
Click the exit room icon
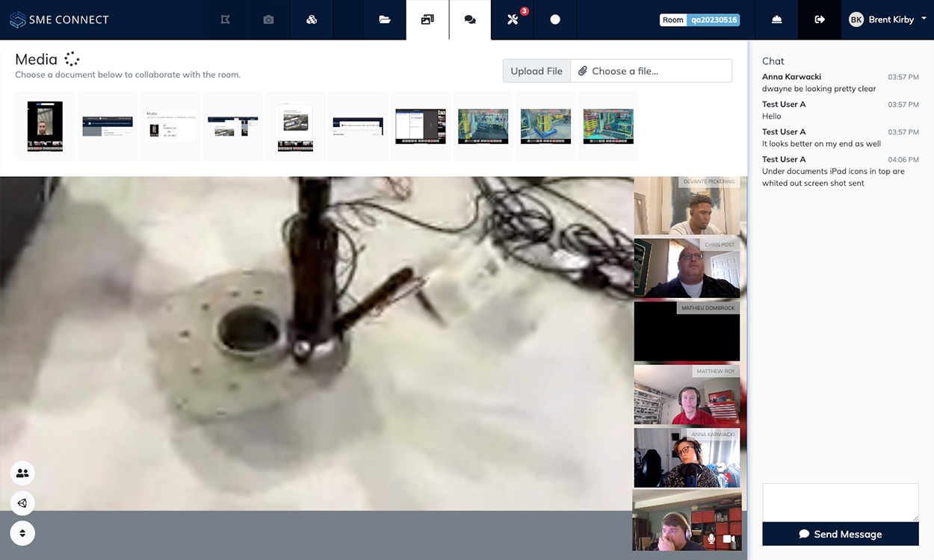tap(820, 20)
